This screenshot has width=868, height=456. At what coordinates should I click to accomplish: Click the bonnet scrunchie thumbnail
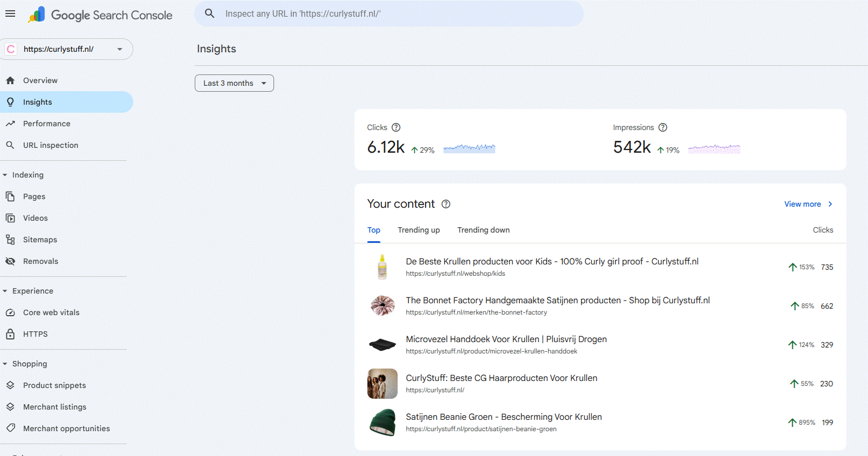[382, 305]
